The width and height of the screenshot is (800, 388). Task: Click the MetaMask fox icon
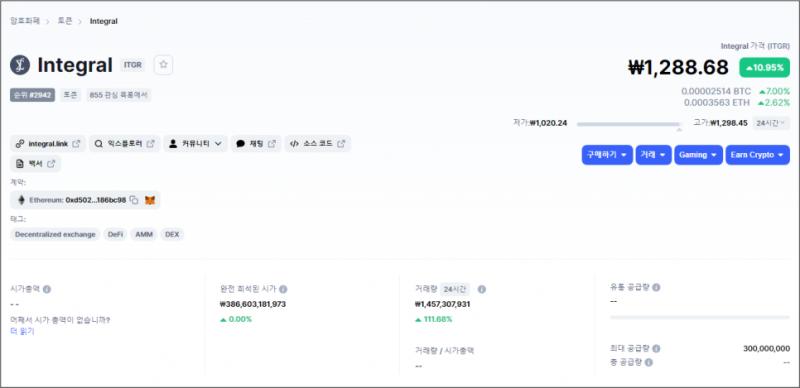[x=149, y=200]
